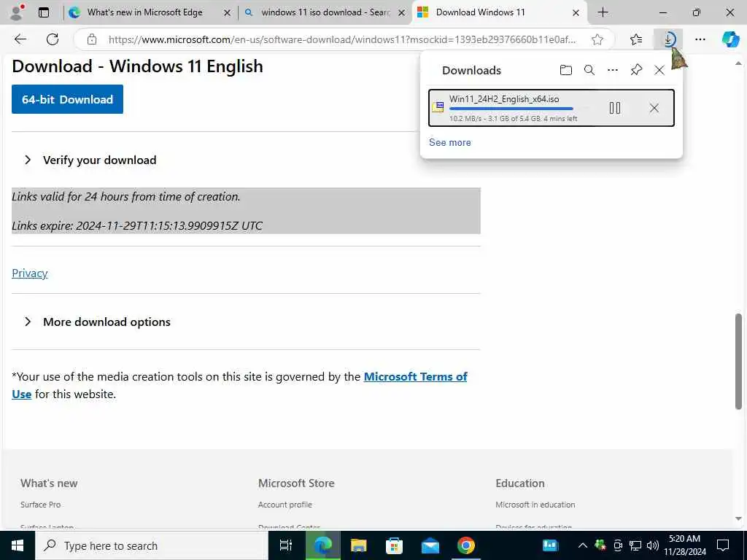Click the address bar URL
The height and width of the screenshot is (560, 747).
coord(342,39)
